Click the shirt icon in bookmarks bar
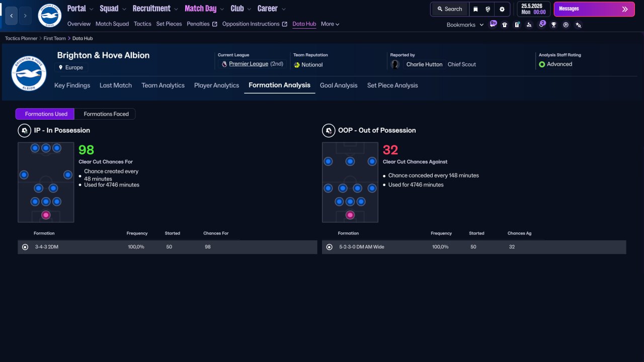Viewport: 644px width, 362px height. pos(504,25)
